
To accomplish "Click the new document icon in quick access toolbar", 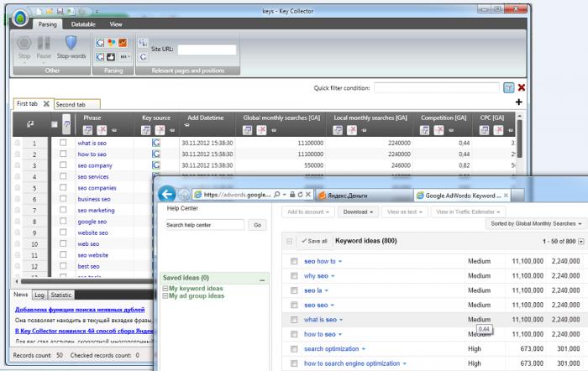I will coord(39,11).
